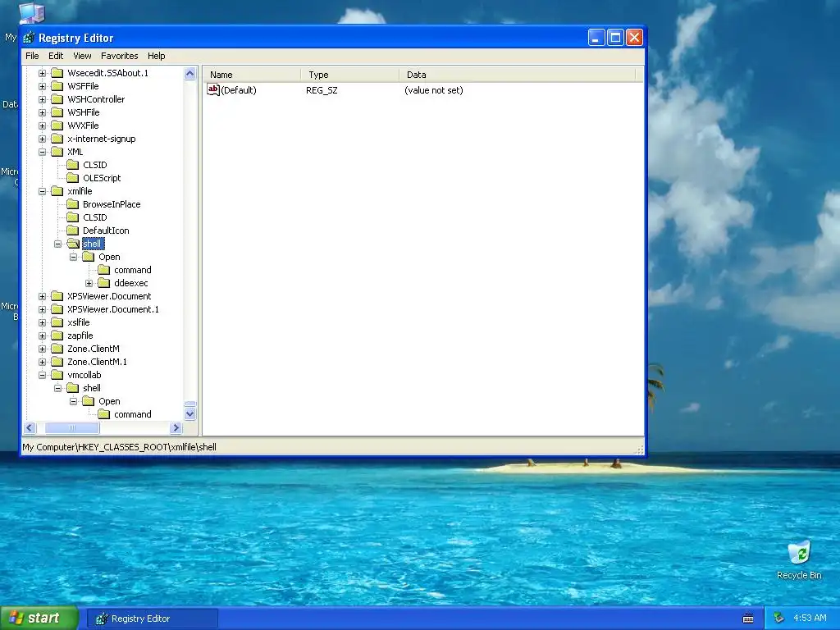The image size is (840, 630).
Task: Sort by Name column header
Action: coord(251,75)
